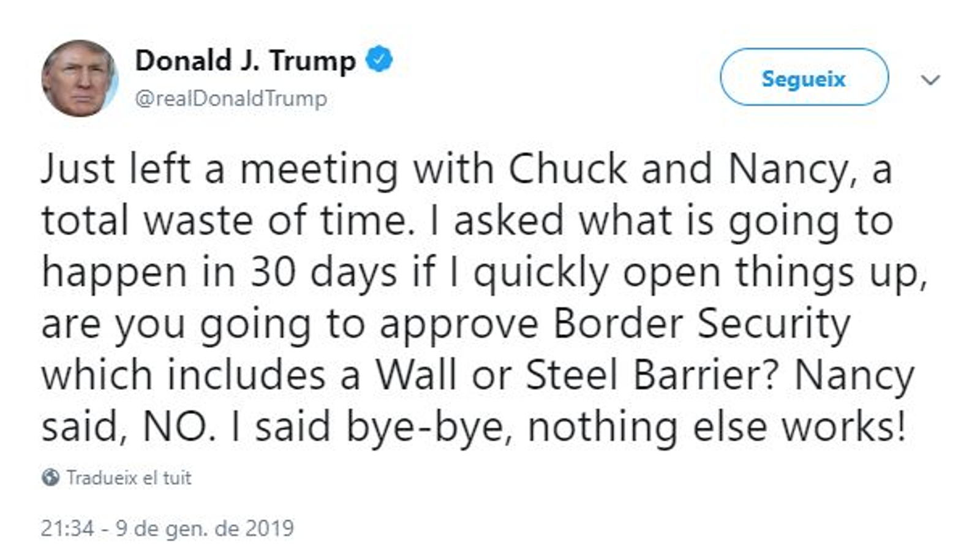Click the word "Chuck" in the tweet

568,169
